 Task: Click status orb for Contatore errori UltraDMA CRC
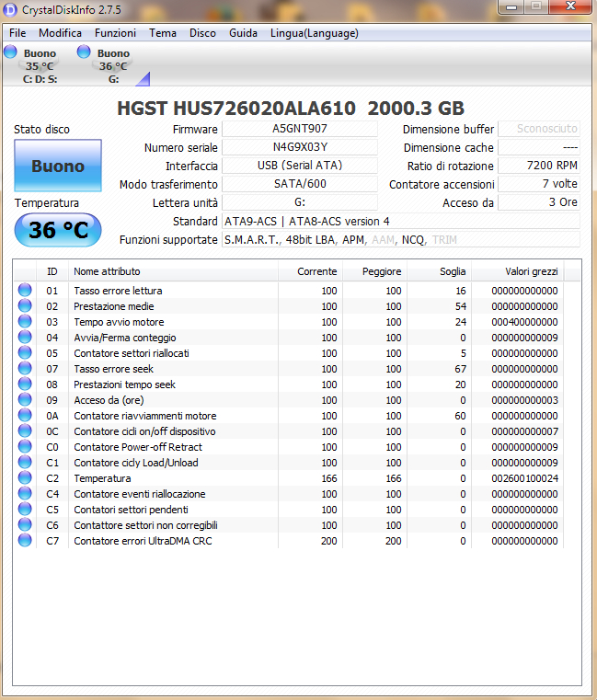[25, 540]
